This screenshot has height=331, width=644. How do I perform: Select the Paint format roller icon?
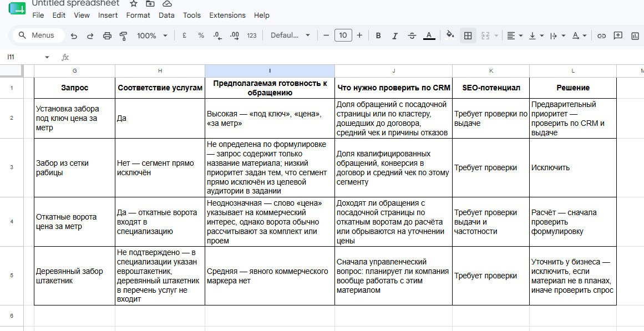(123, 35)
